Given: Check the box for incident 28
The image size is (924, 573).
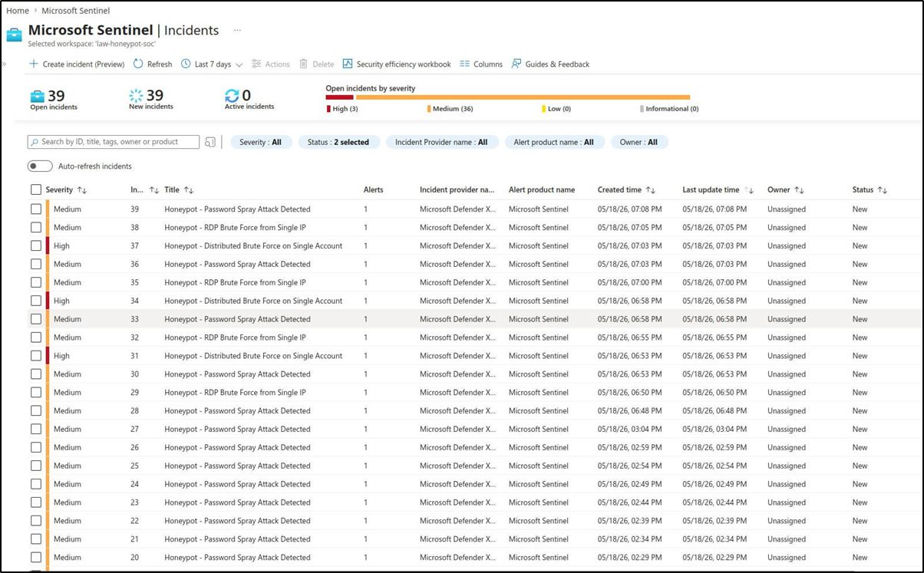Looking at the screenshot, I should (36, 411).
